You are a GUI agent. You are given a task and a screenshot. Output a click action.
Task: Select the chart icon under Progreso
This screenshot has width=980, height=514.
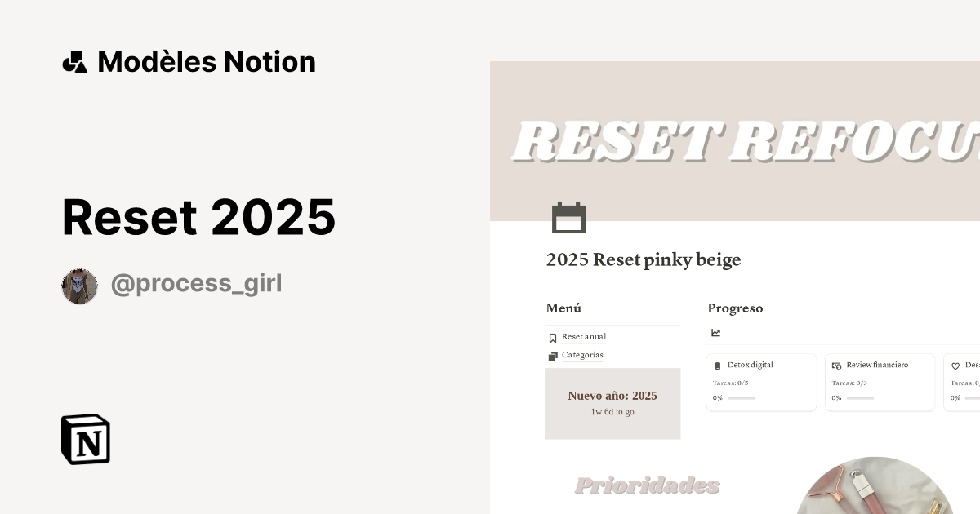click(x=715, y=332)
